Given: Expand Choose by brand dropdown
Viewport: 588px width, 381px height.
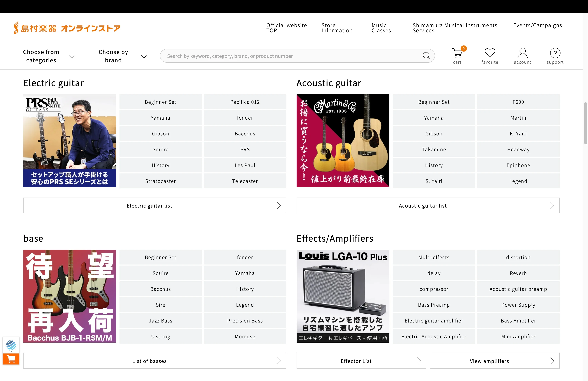Looking at the screenshot, I should coord(122,56).
